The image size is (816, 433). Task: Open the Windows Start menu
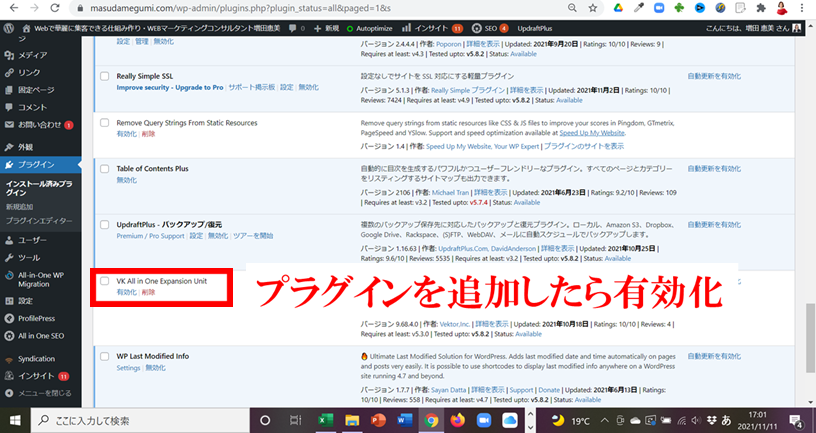point(15,421)
